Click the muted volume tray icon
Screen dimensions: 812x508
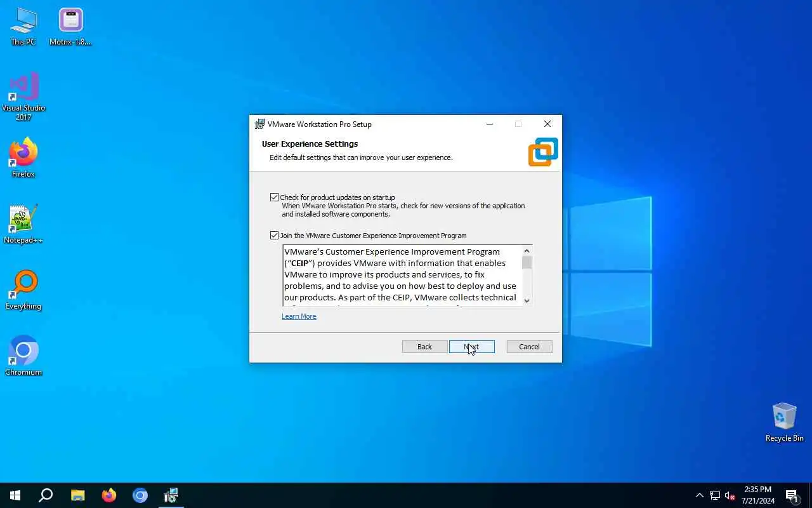(730, 495)
